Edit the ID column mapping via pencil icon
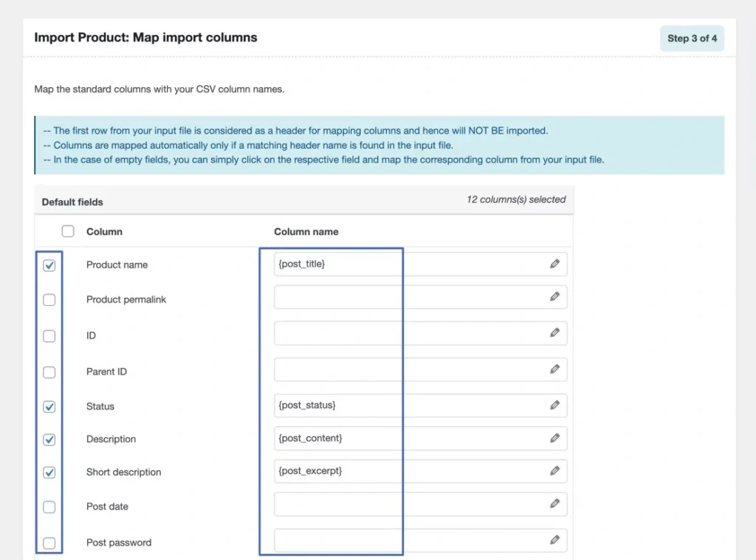This screenshot has width=756, height=560. tap(554, 333)
